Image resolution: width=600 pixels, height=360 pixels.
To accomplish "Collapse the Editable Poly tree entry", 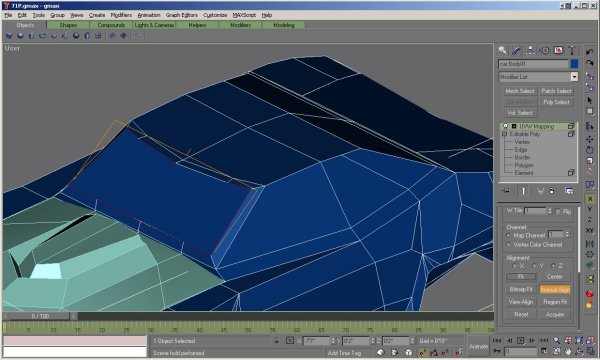I will click(x=505, y=134).
